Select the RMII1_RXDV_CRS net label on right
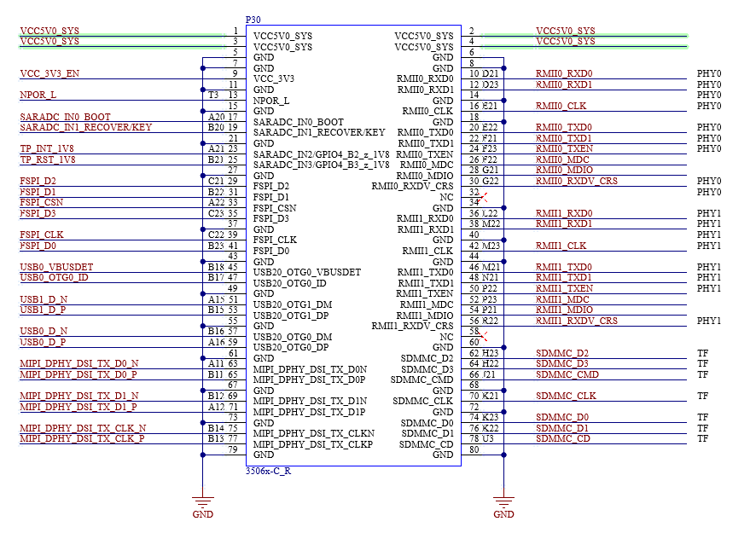756x556 pixels. pyautogui.click(x=577, y=321)
